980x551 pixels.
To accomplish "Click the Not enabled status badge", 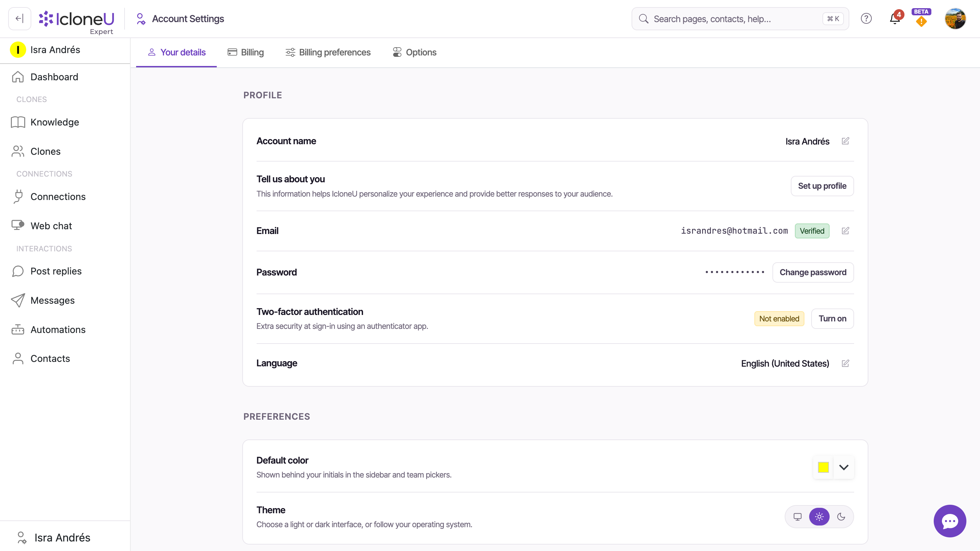I will (x=779, y=319).
